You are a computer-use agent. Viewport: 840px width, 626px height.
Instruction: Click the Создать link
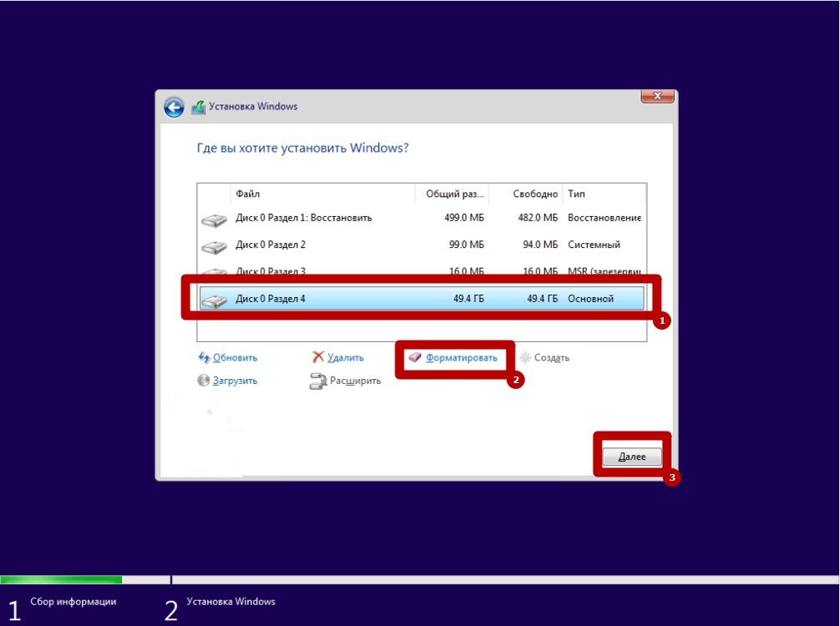click(x=551, y=358)
